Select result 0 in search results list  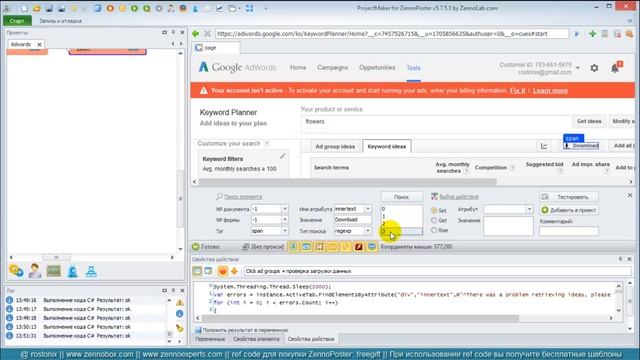[x=402, y=209]
